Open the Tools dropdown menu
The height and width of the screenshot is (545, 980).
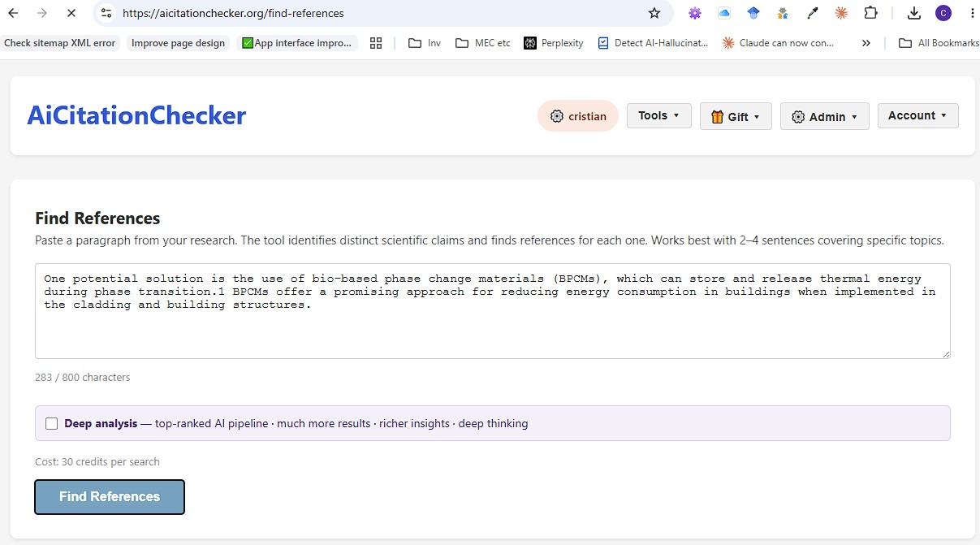tap(658, 115)
